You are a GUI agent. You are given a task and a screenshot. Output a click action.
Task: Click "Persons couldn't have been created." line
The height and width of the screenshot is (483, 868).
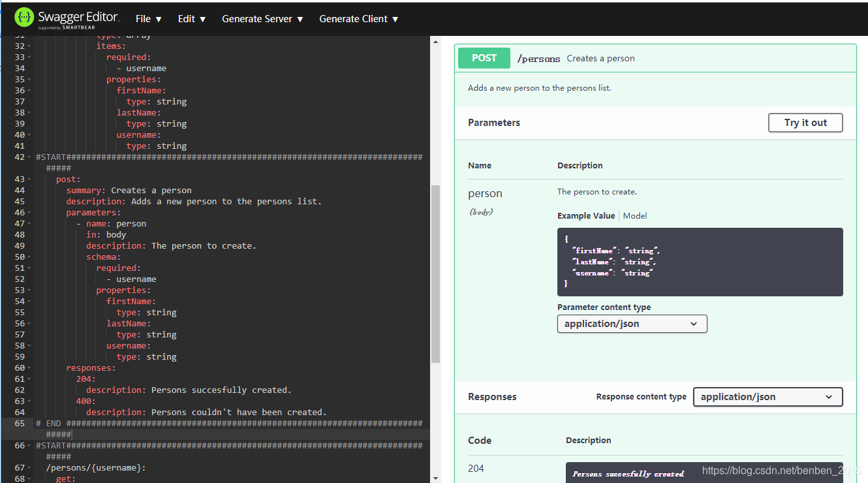(206, 412)
